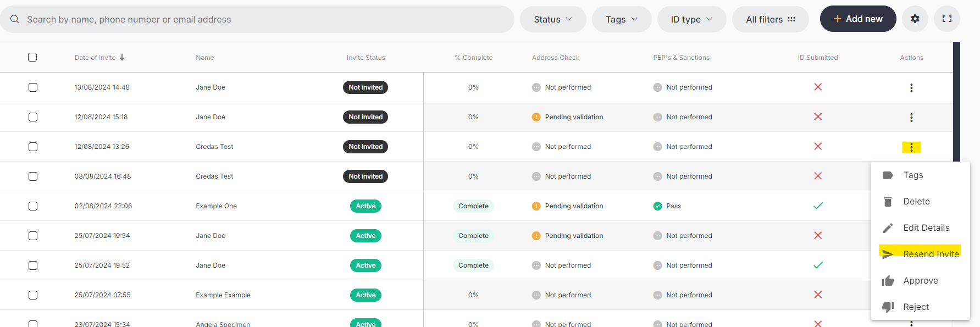Click Active badge in Example One row
This screenshot has width=980, height=327.
pos(366,206)
